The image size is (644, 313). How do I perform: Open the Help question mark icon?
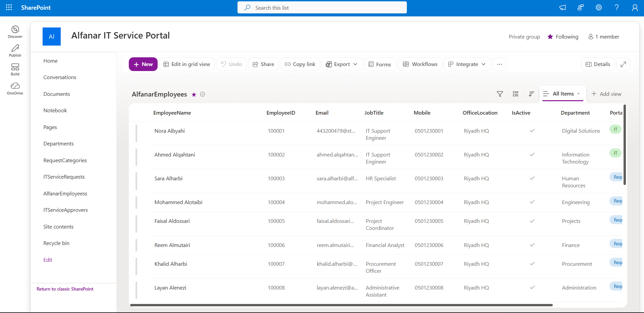point(616,7)
